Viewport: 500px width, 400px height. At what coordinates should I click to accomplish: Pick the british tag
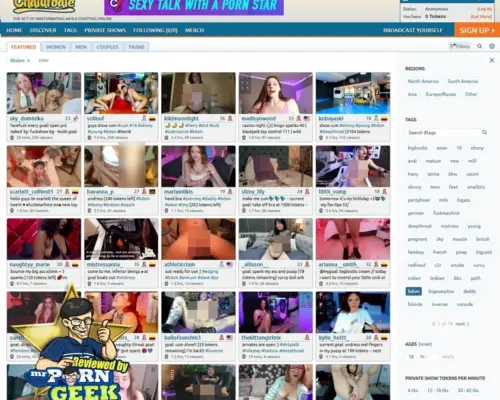pos(483,239)
